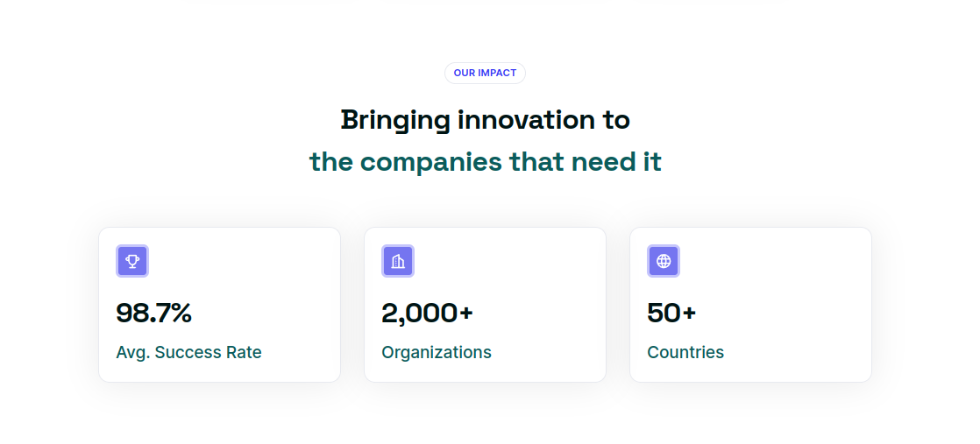Click the green 'the companies that need it' heading

click(486, 162)
